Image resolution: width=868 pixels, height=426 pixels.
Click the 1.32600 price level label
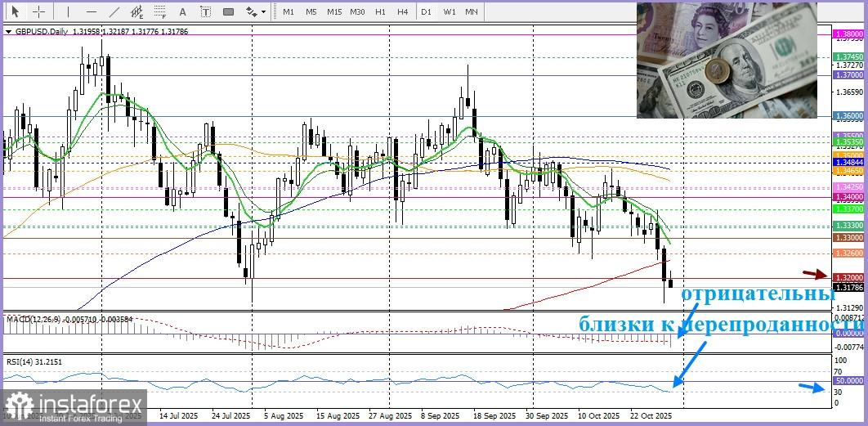click(x=848, y=253)
